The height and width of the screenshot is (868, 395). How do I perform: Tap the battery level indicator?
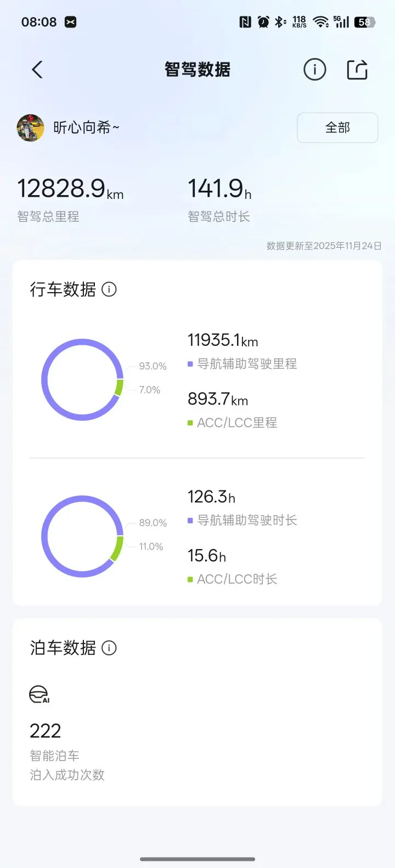(365, 22)
